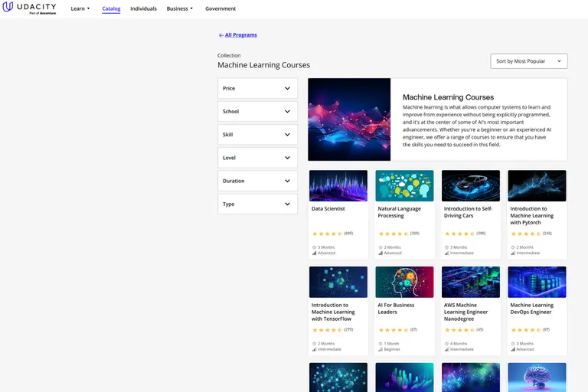
Task: Click the left arrow beside All Programs
Action: pos(221,35)
